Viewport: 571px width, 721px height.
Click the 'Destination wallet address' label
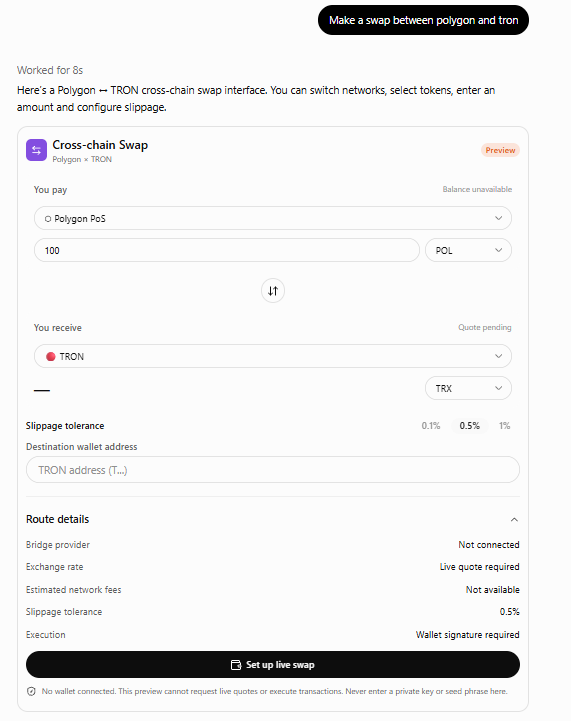click(81, 447)
